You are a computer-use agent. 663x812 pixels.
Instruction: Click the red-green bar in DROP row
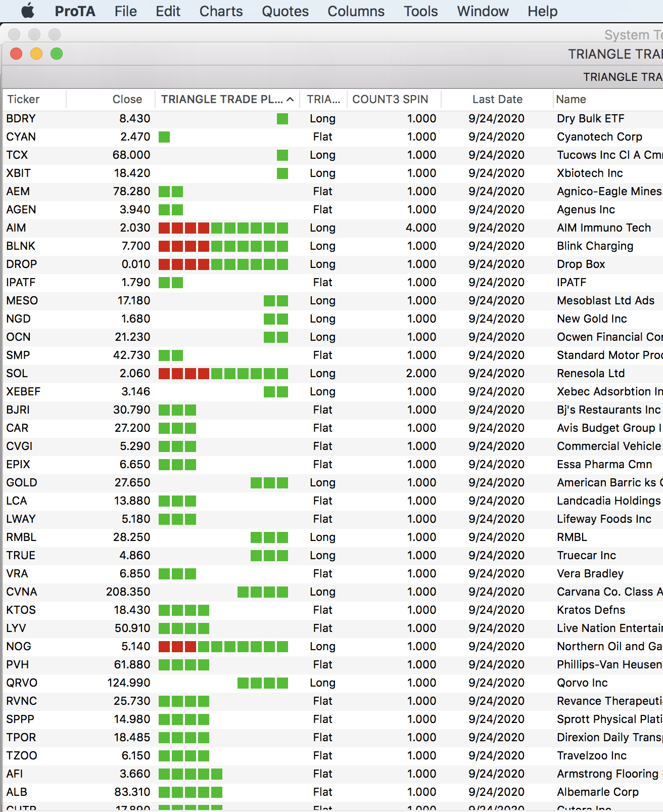[223, 264]
